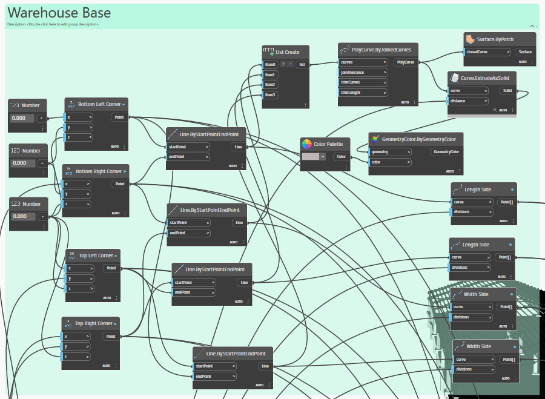Image resolution: width=545 pixels, height=399 pixels.
Task: Open the joinTolerance port chevron
Action: (x=384, y=72)
